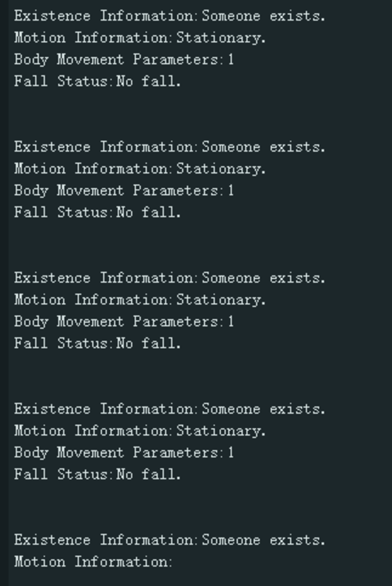The height and width of the screenshot is (586, 392).
Task: Click "Someone exists." text in the second block
Action: [x=264, y=147]
